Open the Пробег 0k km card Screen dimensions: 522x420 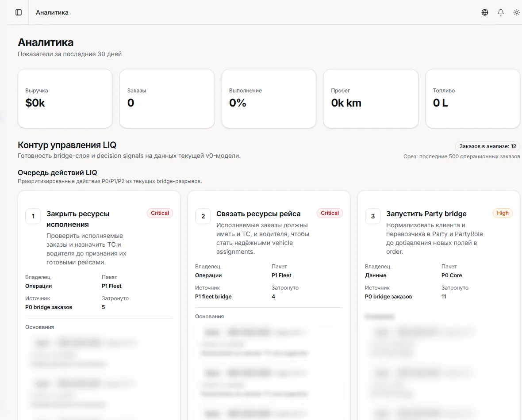click(x=371, y=99)
